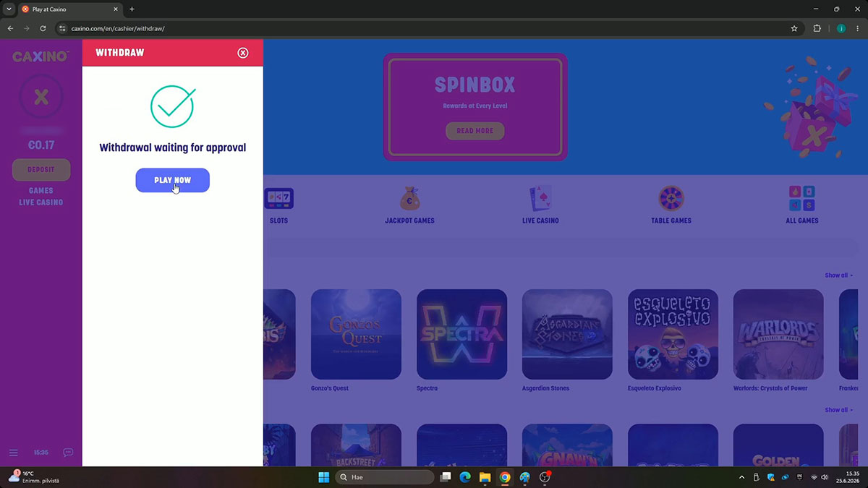Click the Caxino logo
The height and width of the screenshot is (488, 868).
tap(41, 56)
